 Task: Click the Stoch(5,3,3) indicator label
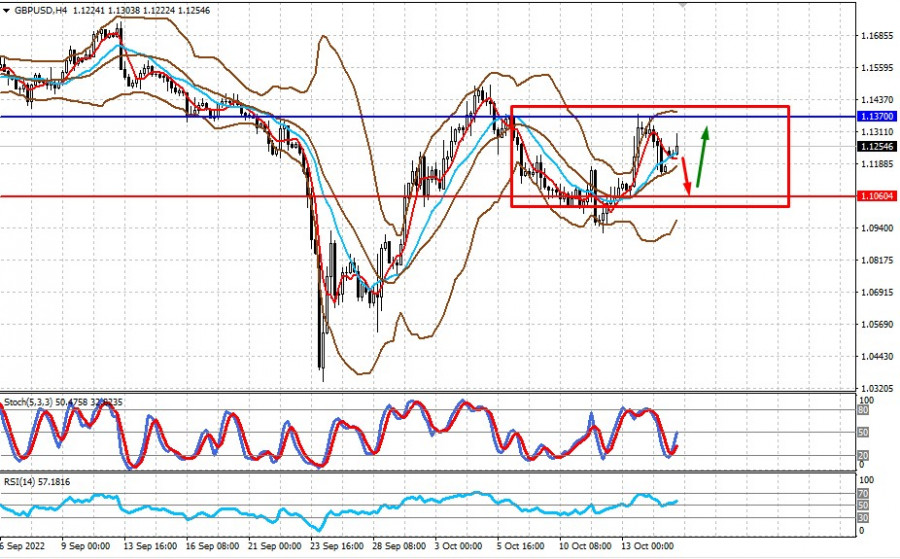[x=28, y=402]
